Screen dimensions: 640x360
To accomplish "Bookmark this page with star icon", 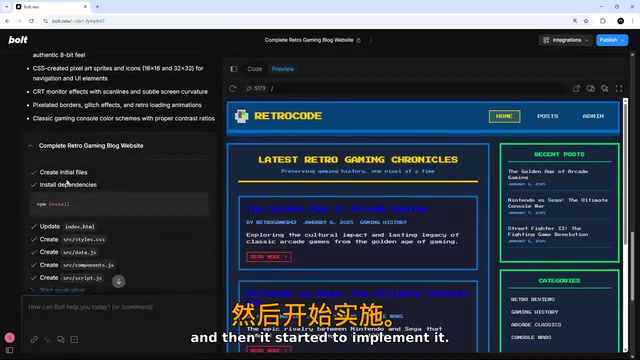I will 586,21.
